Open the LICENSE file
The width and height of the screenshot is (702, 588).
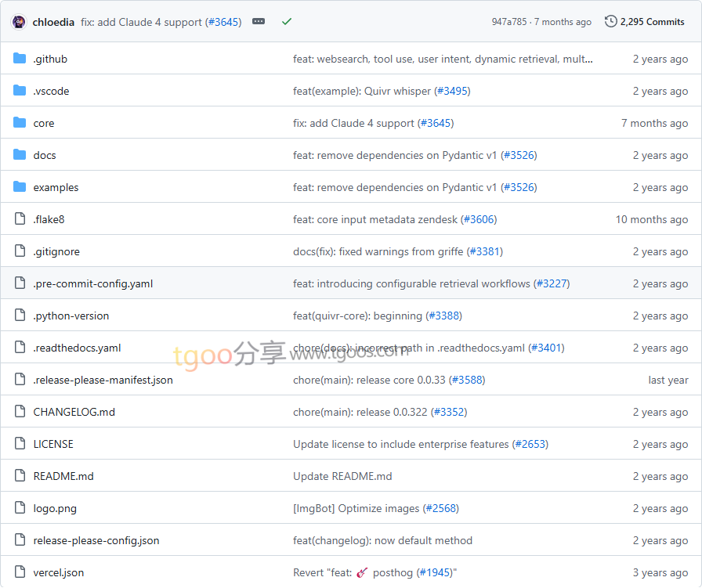tap(53, 444)
